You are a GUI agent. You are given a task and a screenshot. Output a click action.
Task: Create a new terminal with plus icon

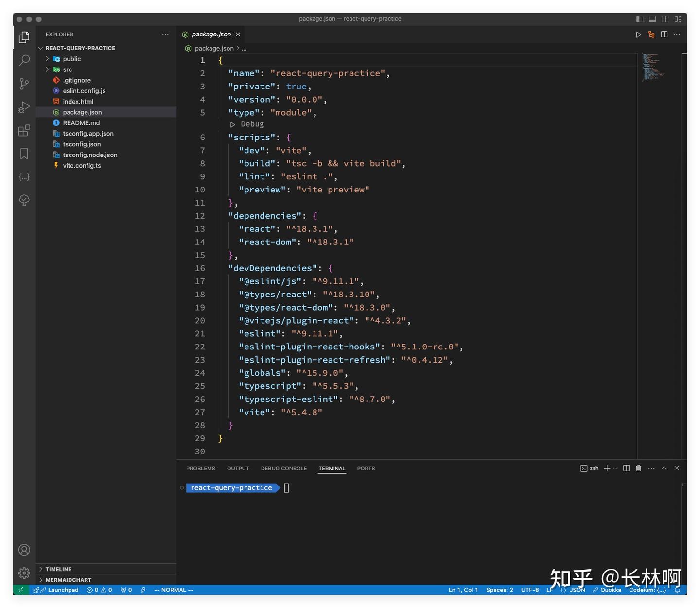(x=606, y=468)
